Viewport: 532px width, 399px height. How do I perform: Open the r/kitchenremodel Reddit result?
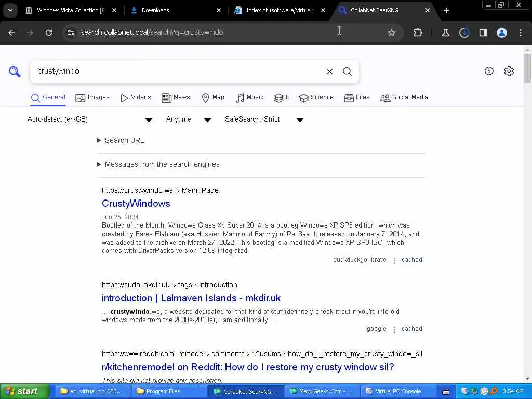point(248,367)
